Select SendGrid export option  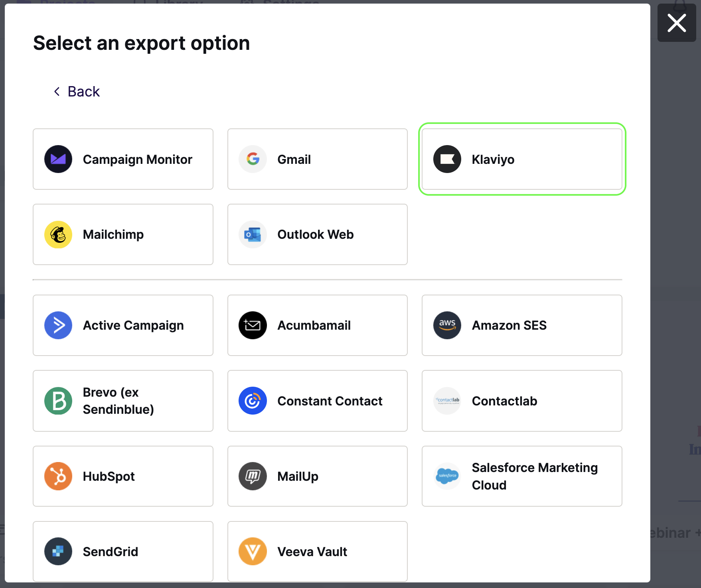(x=123, y=551)
